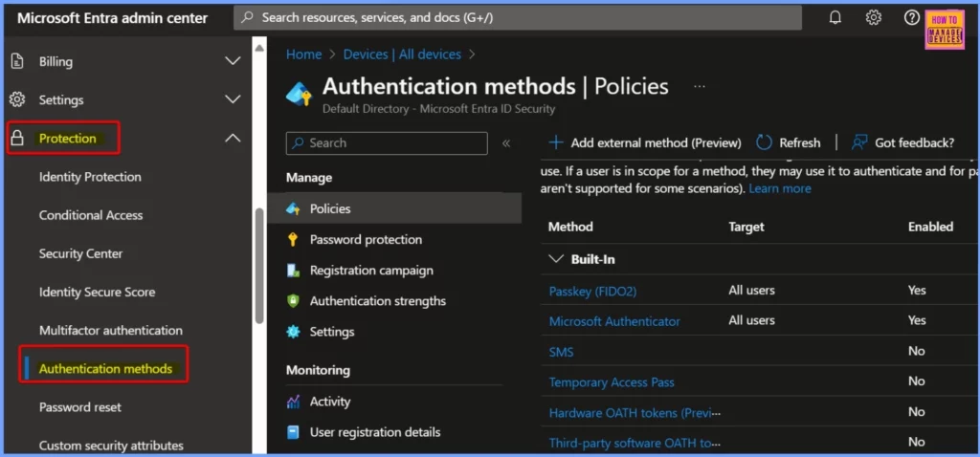Click the Policies menu icon
This screenshot has width=980, height=457.
[x=293, y=208]
